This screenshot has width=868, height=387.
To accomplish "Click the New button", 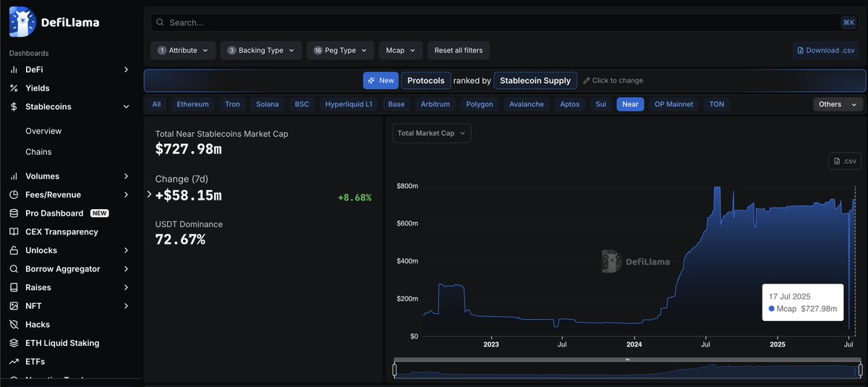I will click(380, 80).
